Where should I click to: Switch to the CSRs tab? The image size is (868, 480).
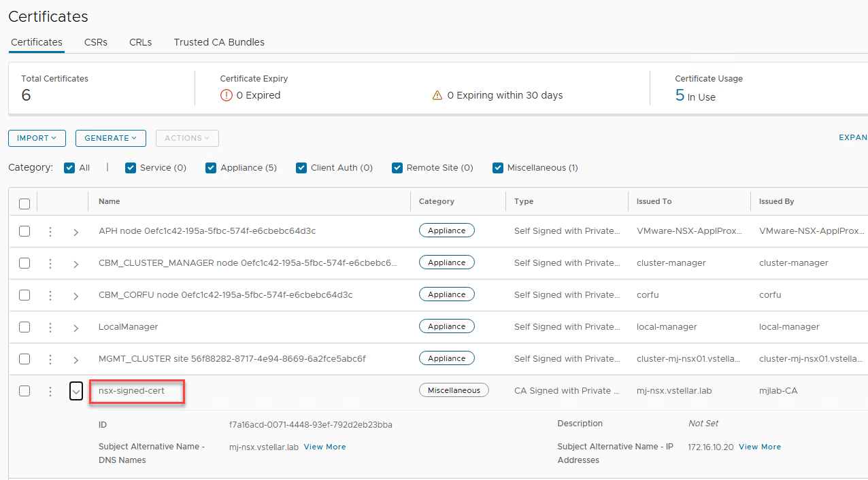pyautogui.click(x=96, y=42)
